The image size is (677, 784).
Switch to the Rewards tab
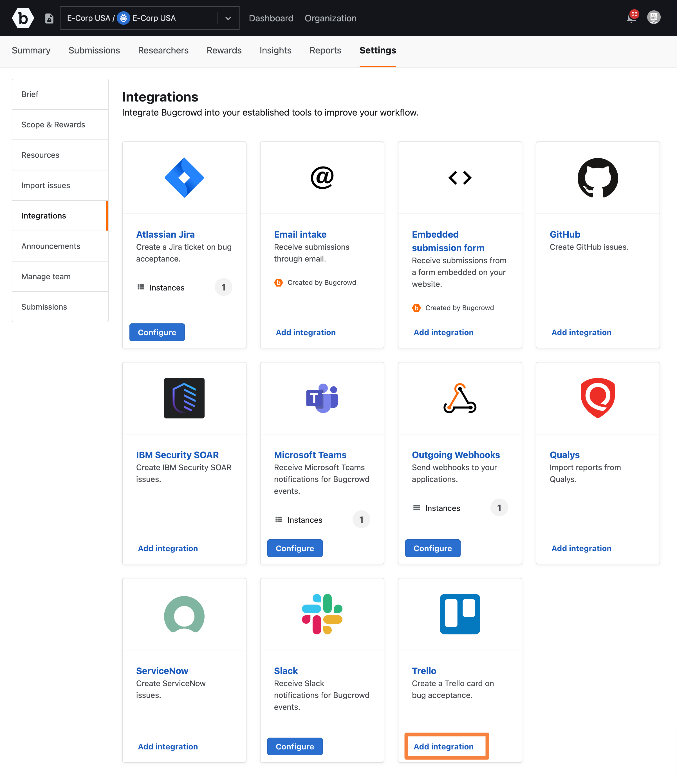(x=224, y=50)
